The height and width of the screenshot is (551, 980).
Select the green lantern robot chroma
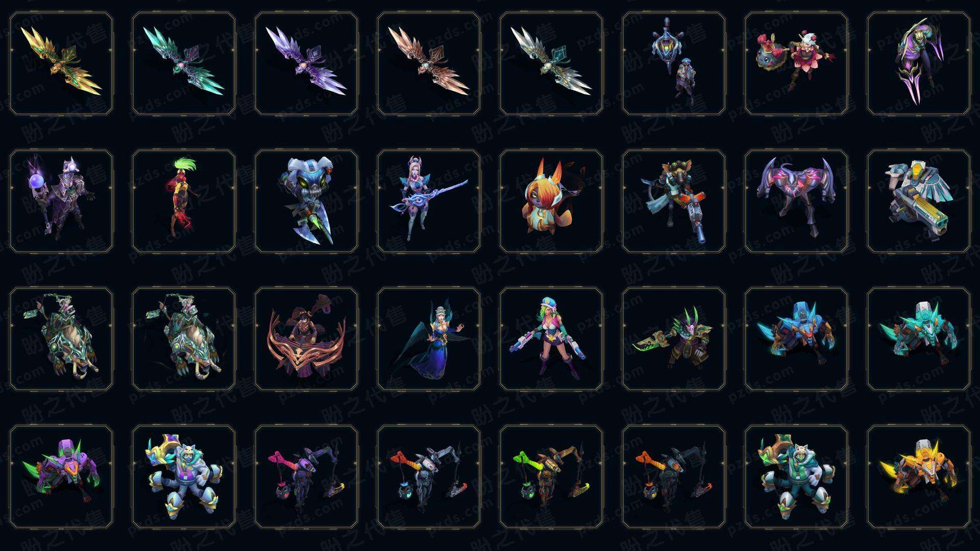[x=551, y=477]
